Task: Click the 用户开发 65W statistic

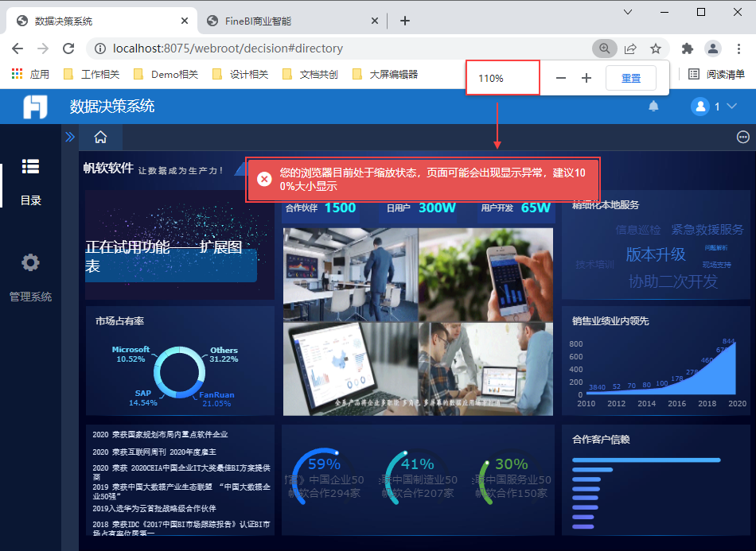Action: pos(516,208)
